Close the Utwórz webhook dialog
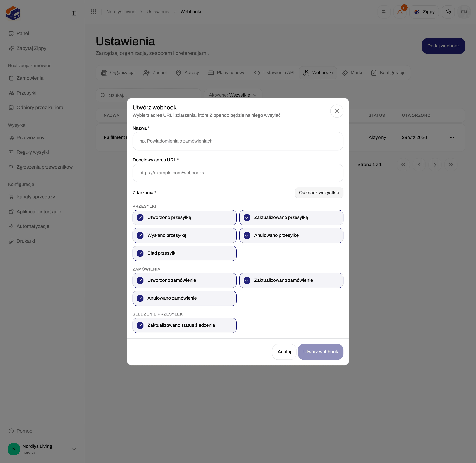Image resolution: width=476 pixels, height=463 pixels. click(x=337, y=111)
